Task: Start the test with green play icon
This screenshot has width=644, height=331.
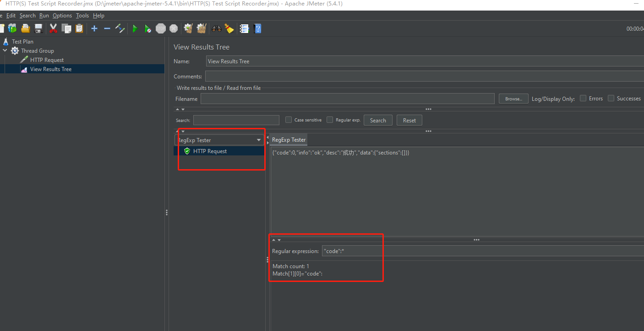Action: pos(135,28)
